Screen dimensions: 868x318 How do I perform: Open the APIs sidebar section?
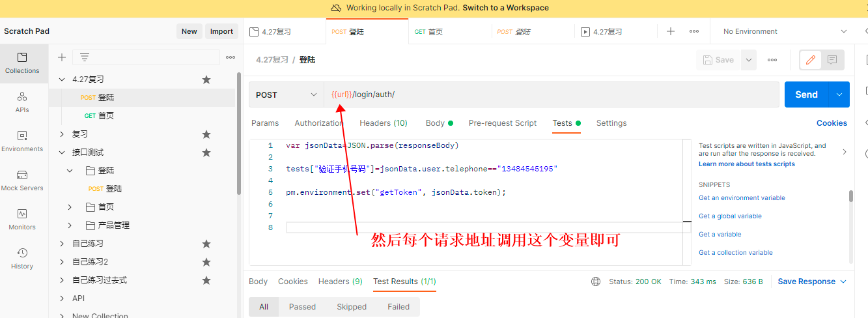point(22,102)
